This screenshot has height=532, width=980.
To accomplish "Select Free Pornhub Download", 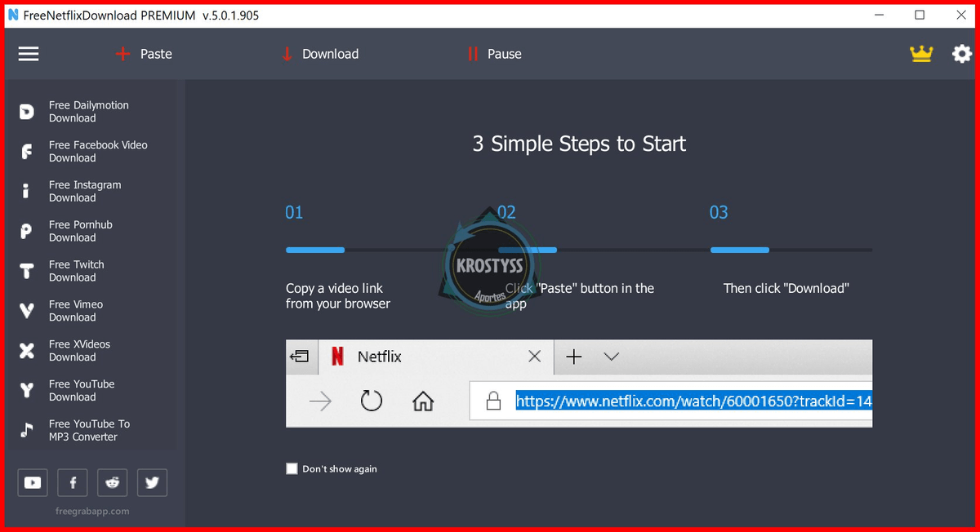I will click(x=81, y=231).
